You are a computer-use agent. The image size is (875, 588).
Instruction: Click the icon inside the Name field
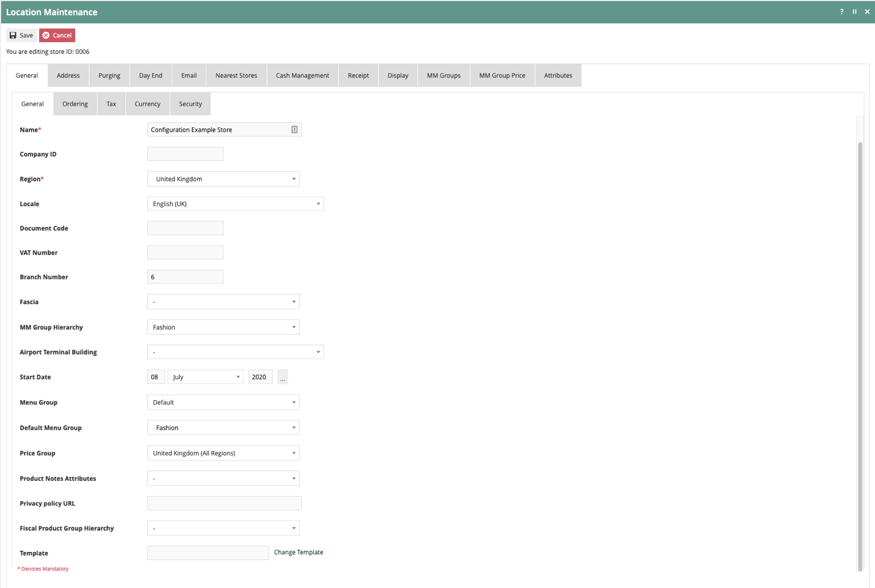pyautogui.click(x=294, y=130)
